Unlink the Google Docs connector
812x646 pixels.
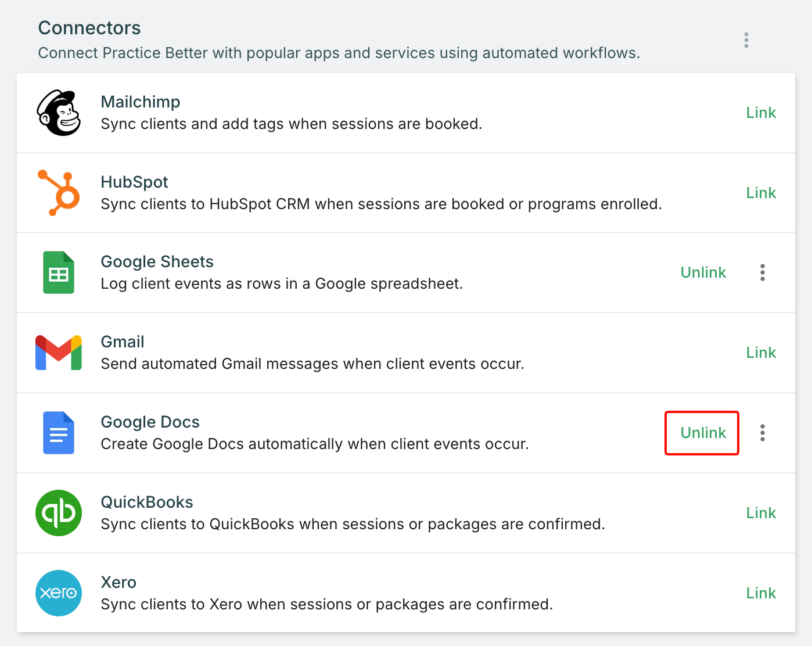point(703,433)
